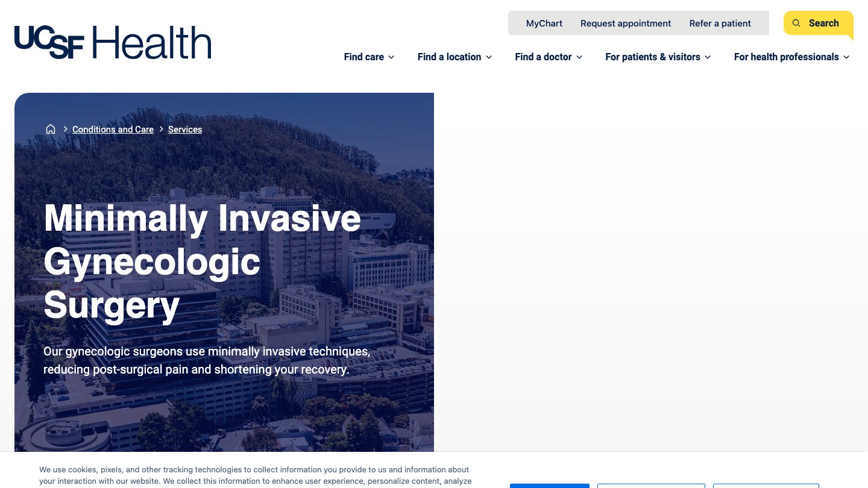Screen dimensions: 868x488
Task: Select Request appointment in the utility menu
Action: (x=625, y=23)
